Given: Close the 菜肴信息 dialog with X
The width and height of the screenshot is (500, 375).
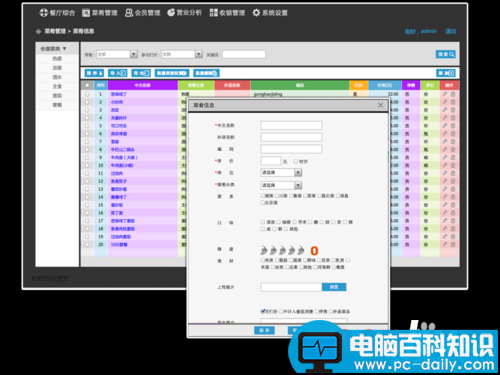Looking at the screenshot, I should point(380,105).
